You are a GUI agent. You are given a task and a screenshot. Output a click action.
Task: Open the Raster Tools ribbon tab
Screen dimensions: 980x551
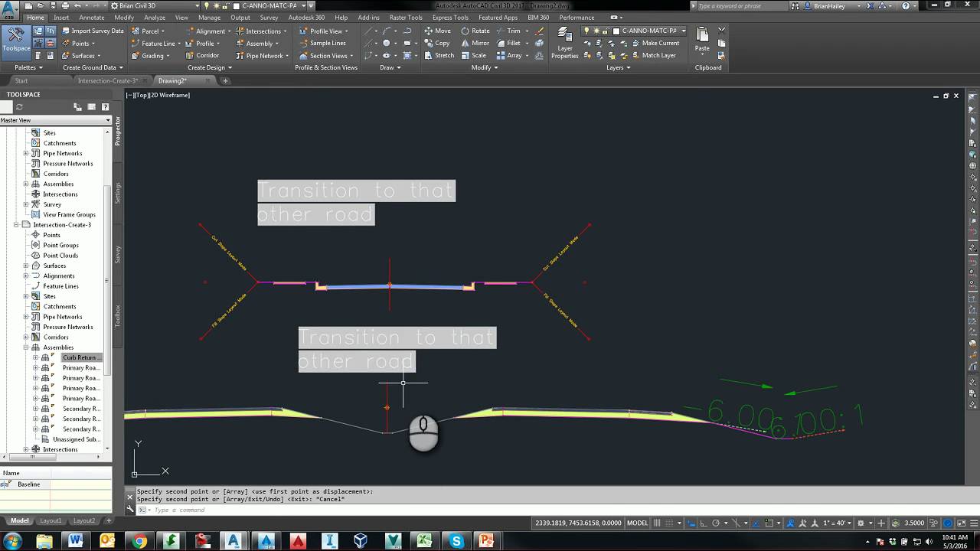[x=406, y=18]
